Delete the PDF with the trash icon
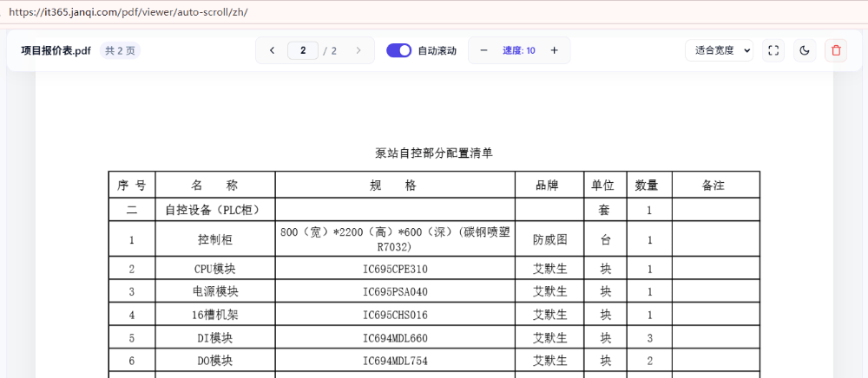868x378 pixels. [x=836, y=50]
